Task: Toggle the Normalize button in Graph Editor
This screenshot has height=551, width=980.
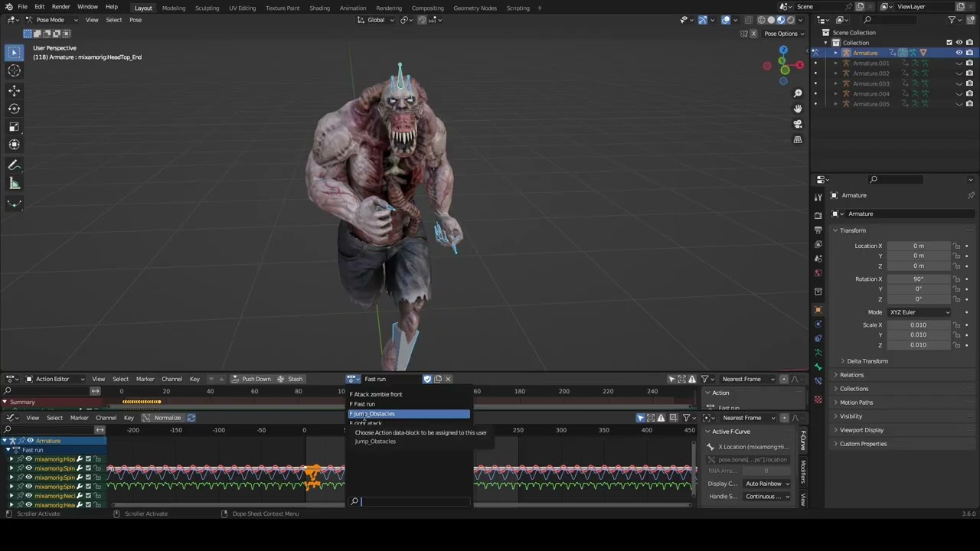Action: click(x=162, y=418)
